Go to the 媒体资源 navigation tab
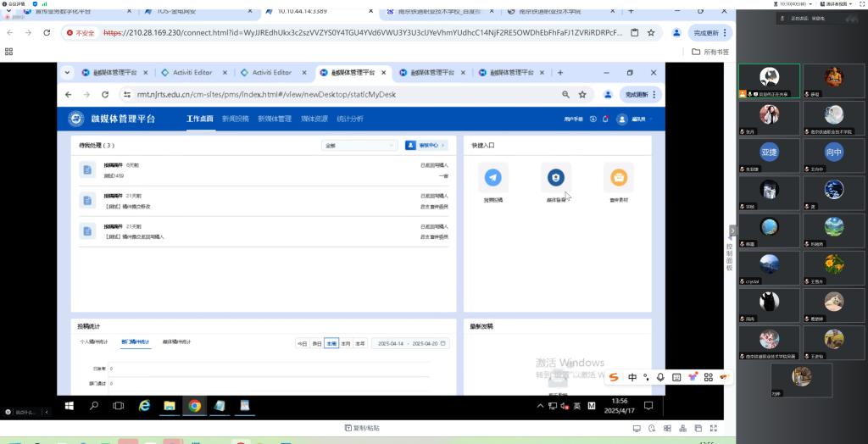The height and width of the screenshot is (444, 868). [314, 119]
